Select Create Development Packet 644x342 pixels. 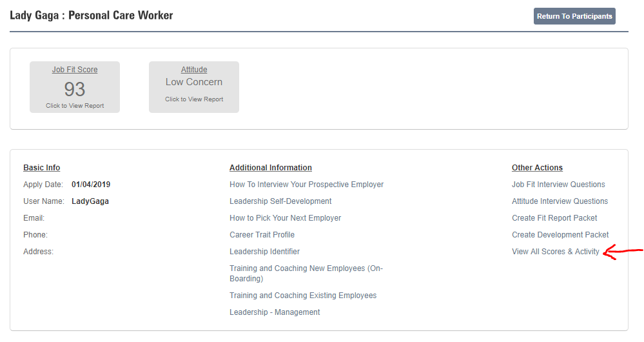tap(560, 235)
